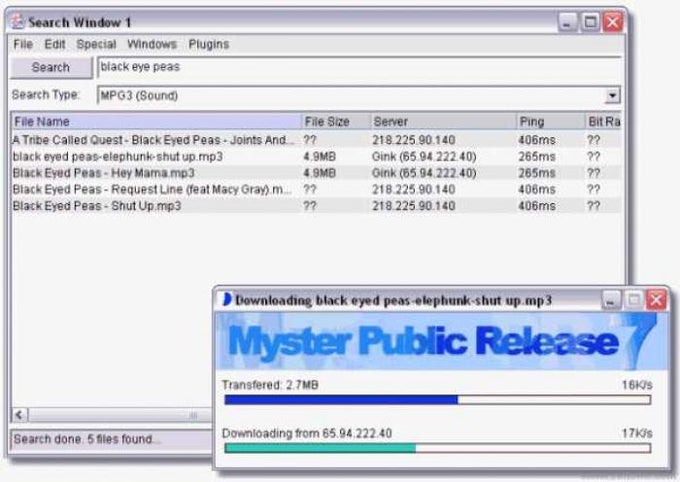Click the horizontal scrollbar thumb
This screenshot has height=482, width=680.
pyautogui.click(x=121, y=415)
